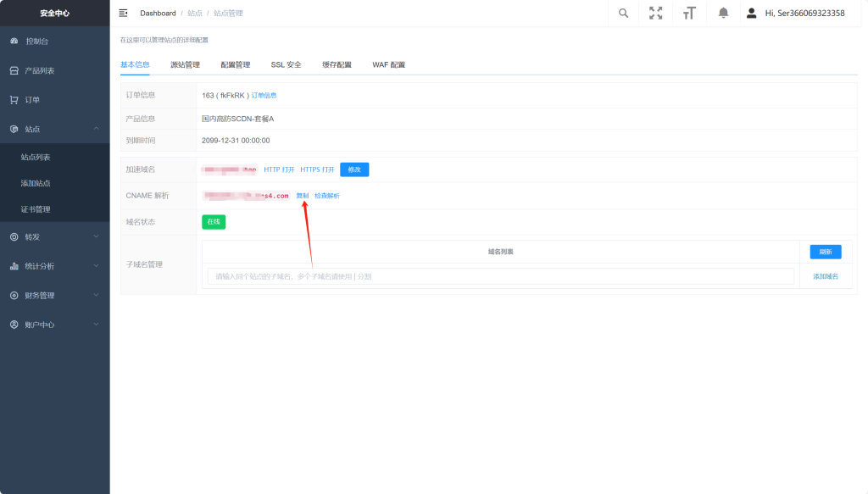
Task: Click the 复制 link for CNAME
Action: click(303, 196)
